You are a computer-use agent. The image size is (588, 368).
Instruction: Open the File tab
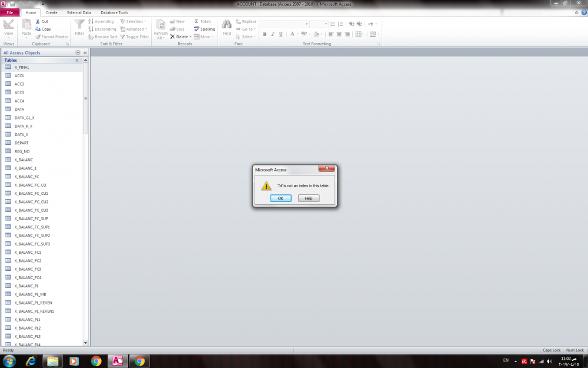(10, 12)
